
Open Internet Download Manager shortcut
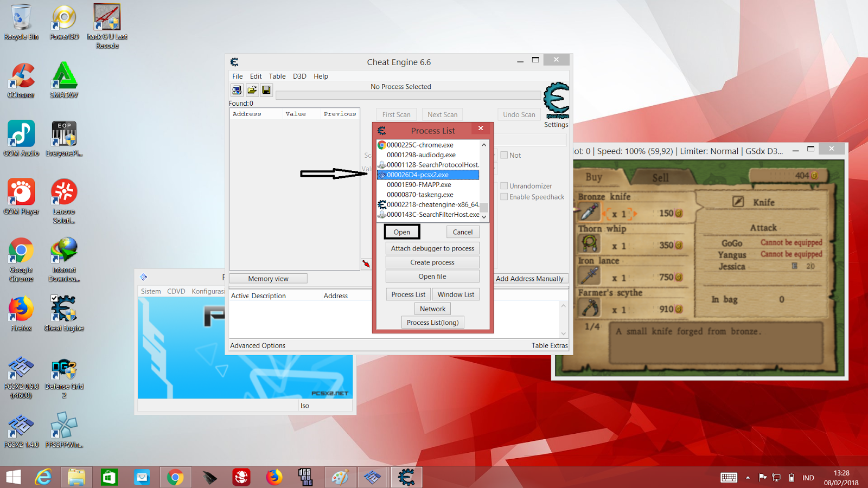[64, 260]
